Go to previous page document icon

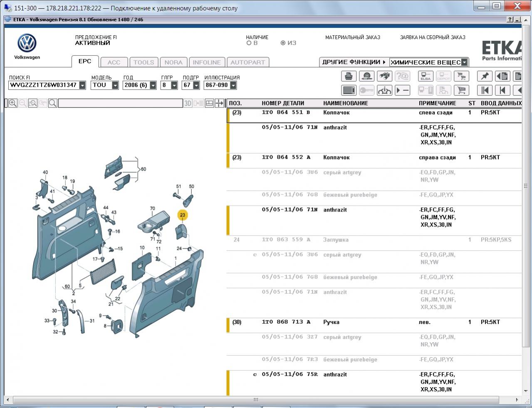click(502, 76)
